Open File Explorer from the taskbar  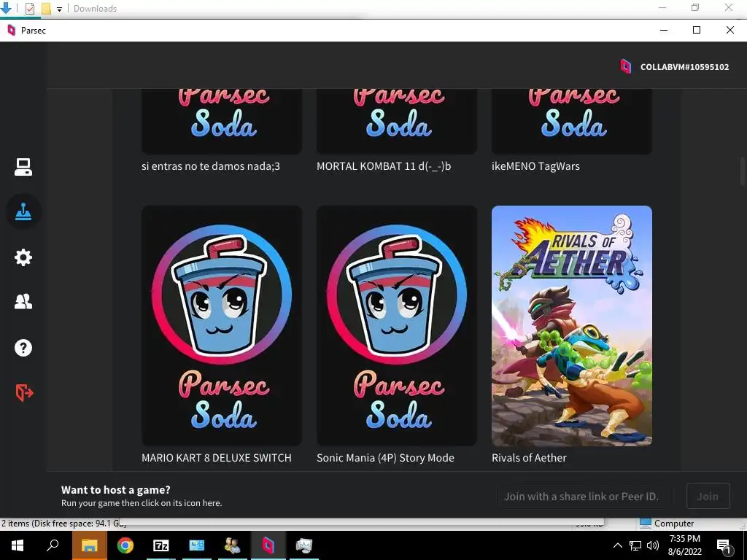89,545
